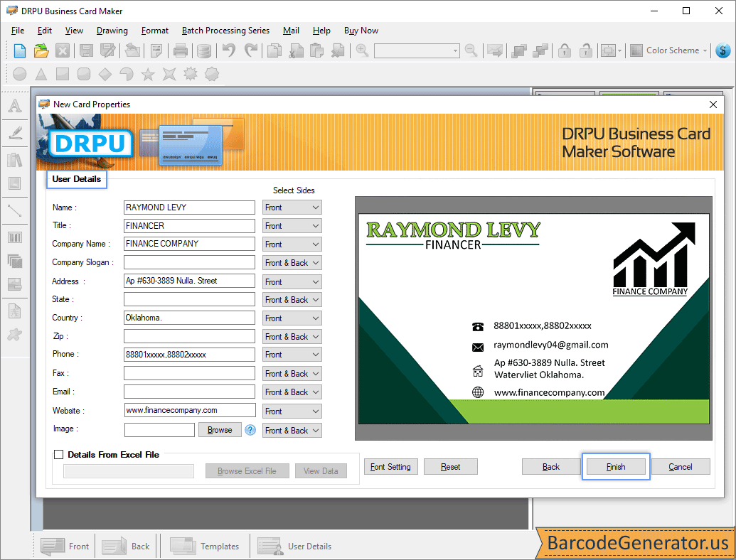
Task: Click the New document toolbar icon
Action: click(20, 50)
